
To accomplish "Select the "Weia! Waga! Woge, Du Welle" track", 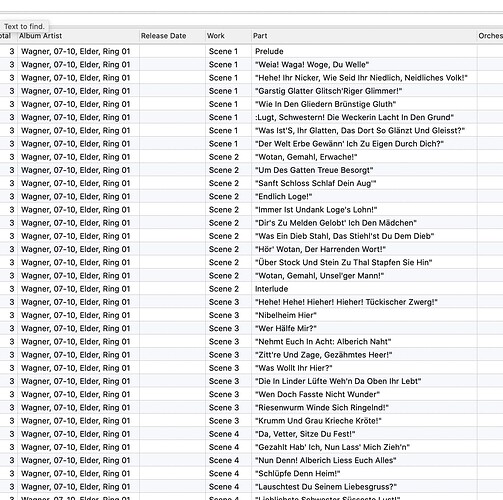I will (x=251, y=65).
